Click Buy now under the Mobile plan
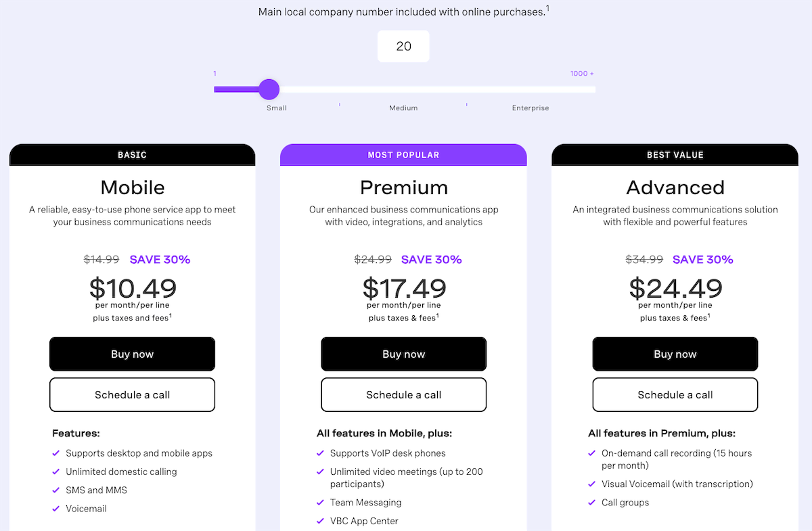The width and height of the screenshot is (812, 531). 132,354
